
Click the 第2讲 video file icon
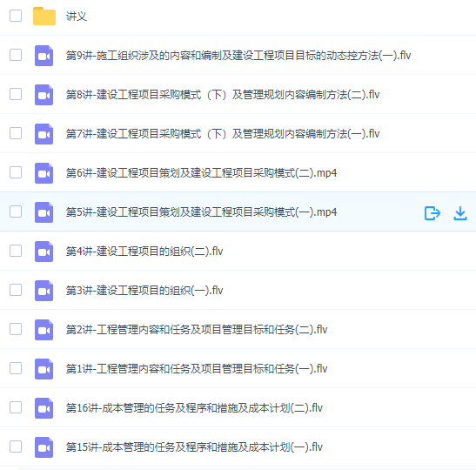click(44, 330)
